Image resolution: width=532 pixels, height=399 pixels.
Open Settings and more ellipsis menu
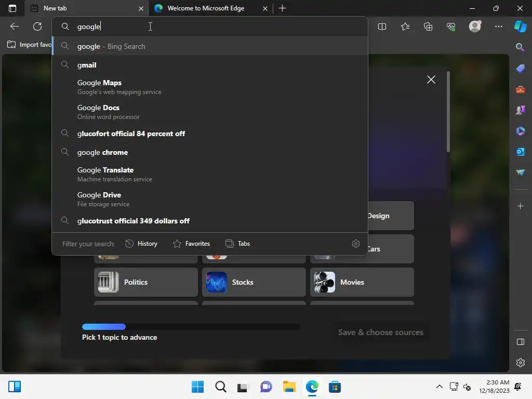pyautogui.click(x=498, y=26)
